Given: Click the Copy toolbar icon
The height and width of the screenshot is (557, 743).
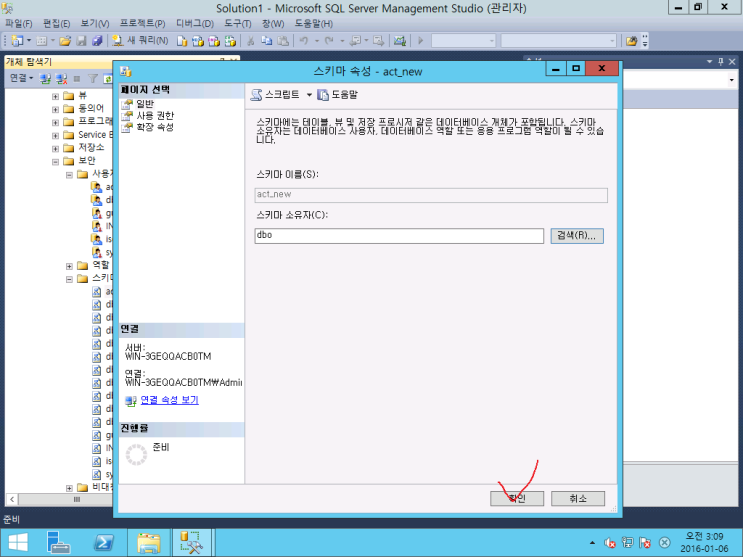Looking at the screenshot, I should (x=267, y=41).
